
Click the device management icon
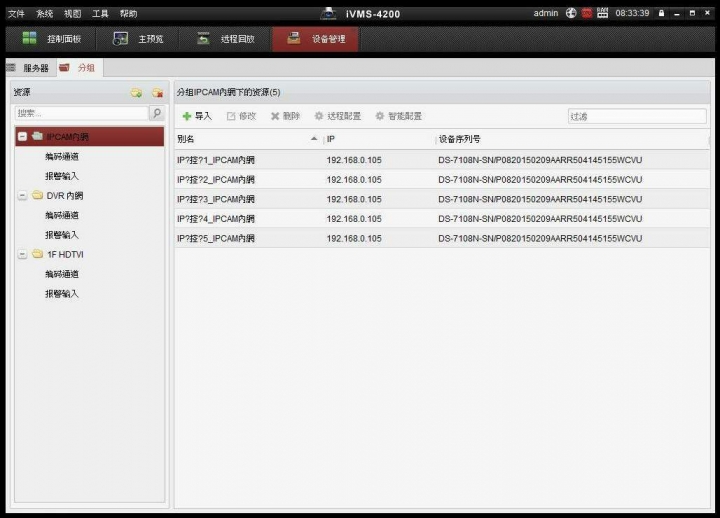click(x=293, y=38)
